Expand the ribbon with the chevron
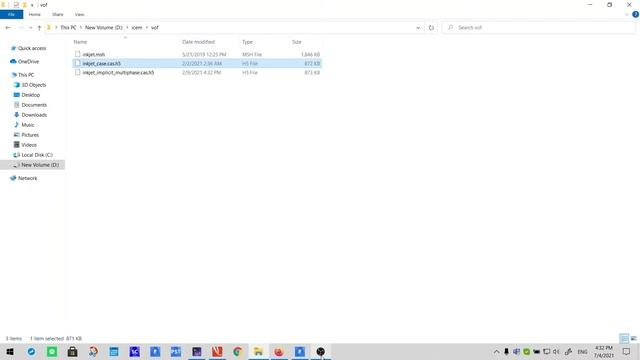The width and height of the screenshot is (640, 360). [627, 14]
